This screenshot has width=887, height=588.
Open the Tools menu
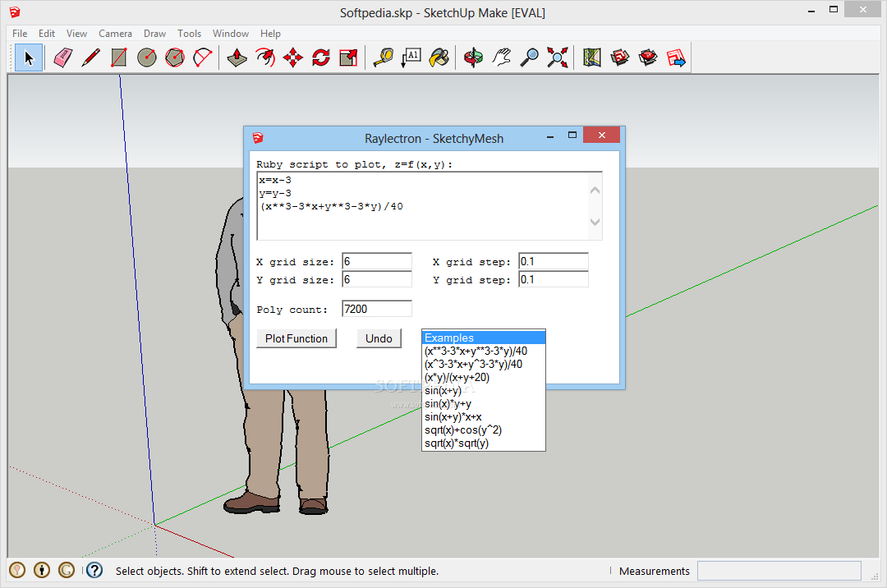[189, 34]
